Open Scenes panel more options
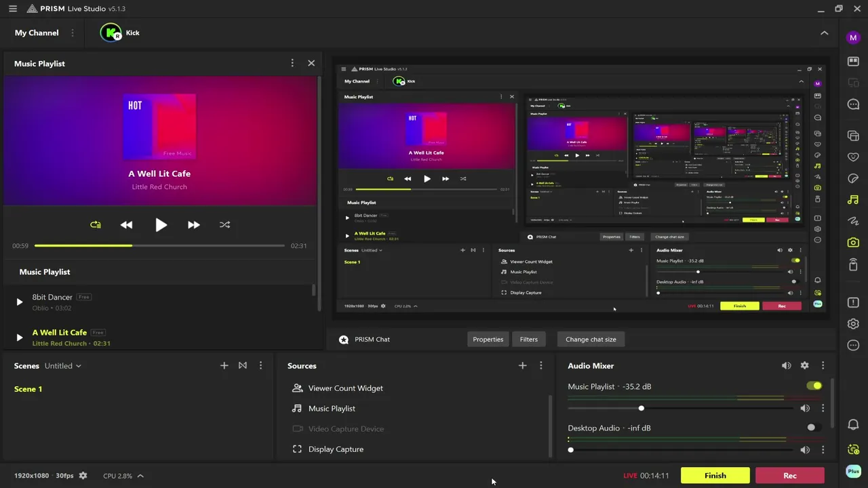868x488 pixels. point(260,365)
